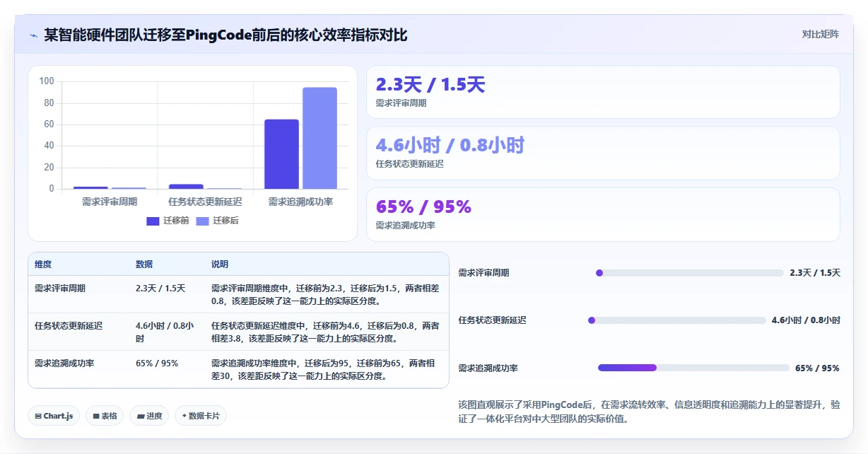Viewport: 868px width, 454px height.
Task: Click the 需求追溯成功率 chart axis label
Action: click(x=300, y=202)
